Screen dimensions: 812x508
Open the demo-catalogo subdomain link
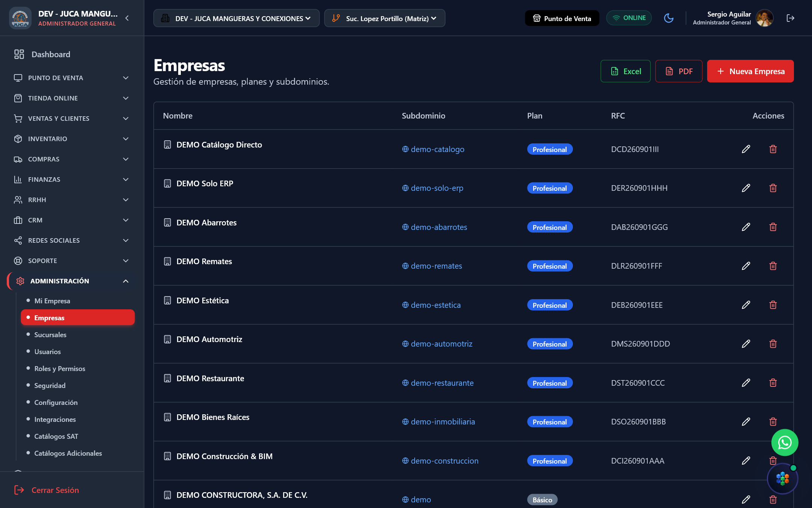pos(433,149)
